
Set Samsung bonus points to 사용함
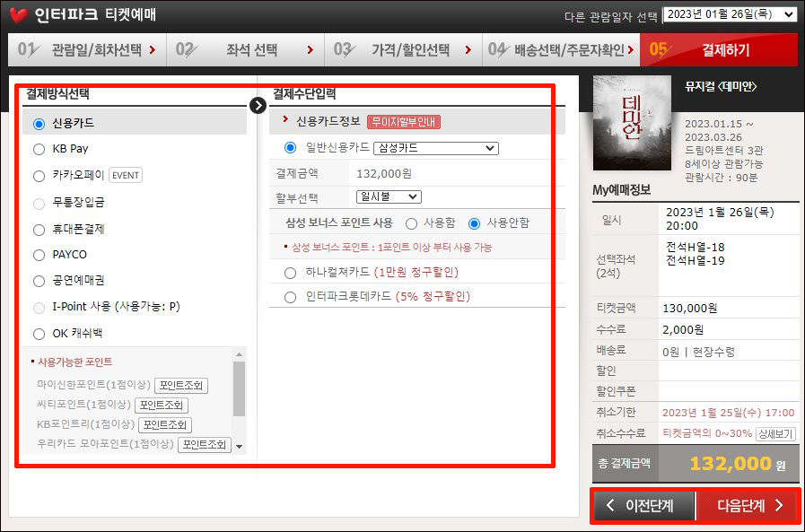[x=411, y=223]
